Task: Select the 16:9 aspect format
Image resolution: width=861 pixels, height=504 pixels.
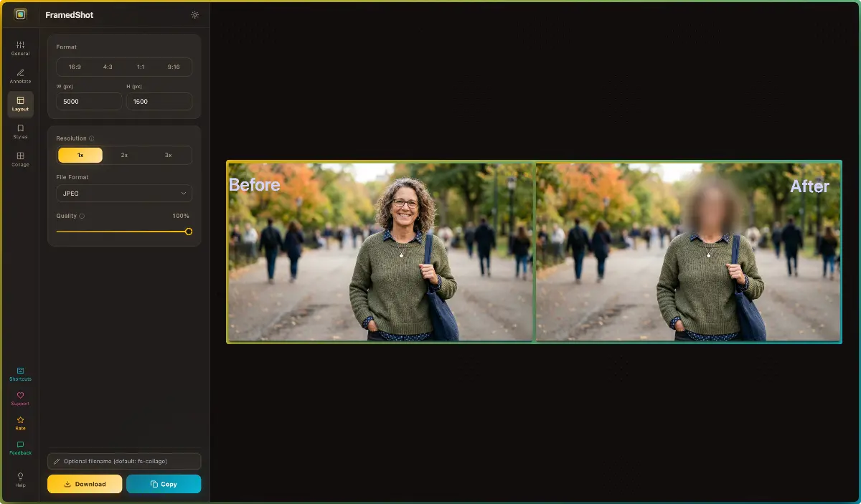Action: pyautogui.click(x=73, y=66)
